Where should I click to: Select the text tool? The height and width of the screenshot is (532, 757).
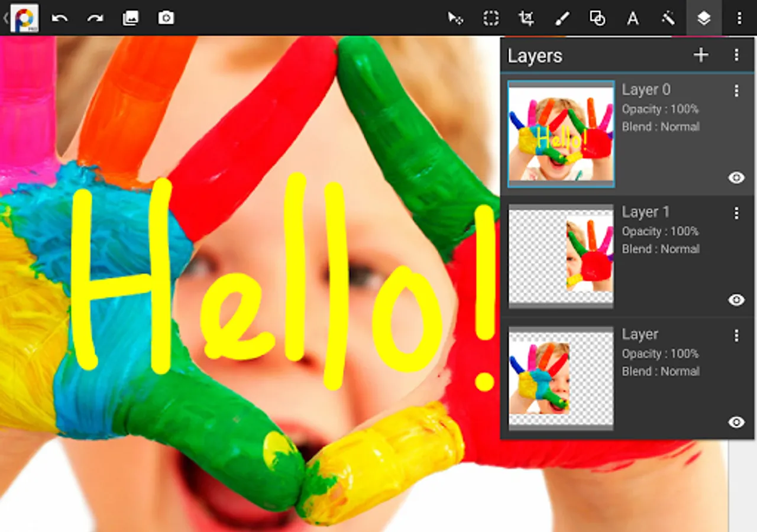[x=632, y=18]
